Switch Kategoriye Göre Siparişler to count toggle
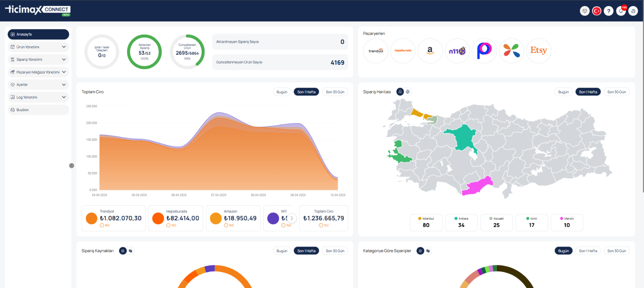Viewport: 644px width, 288px height. point(420,251)
